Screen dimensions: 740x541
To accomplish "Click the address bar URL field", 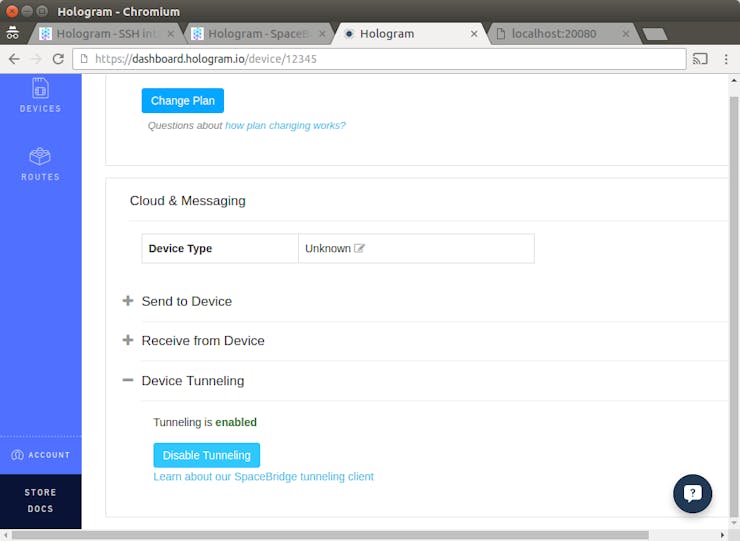I will [x=379, y=59].
